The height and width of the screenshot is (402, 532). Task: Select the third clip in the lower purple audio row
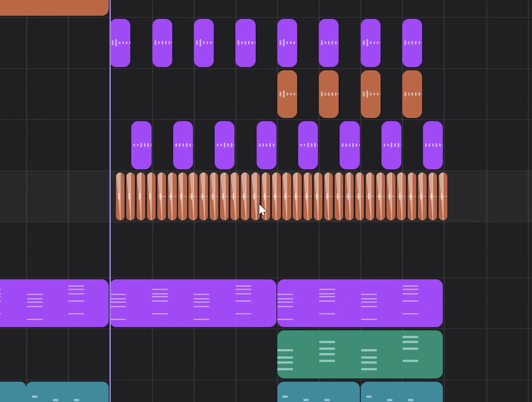click(x=225, y=145)
